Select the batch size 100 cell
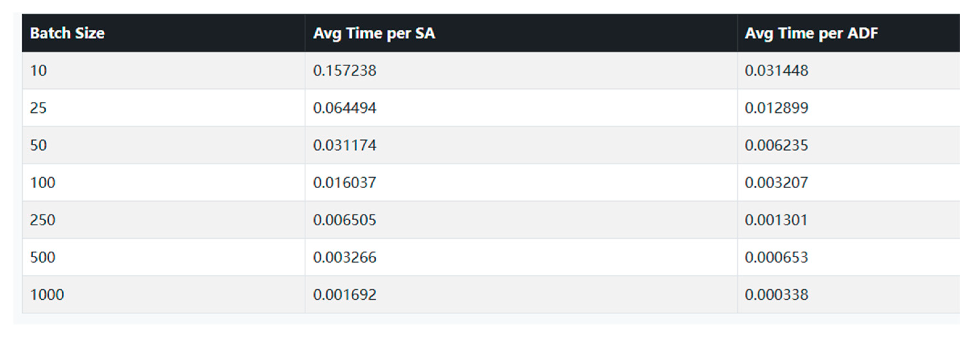980x339 pixels. tap(43, 183)
